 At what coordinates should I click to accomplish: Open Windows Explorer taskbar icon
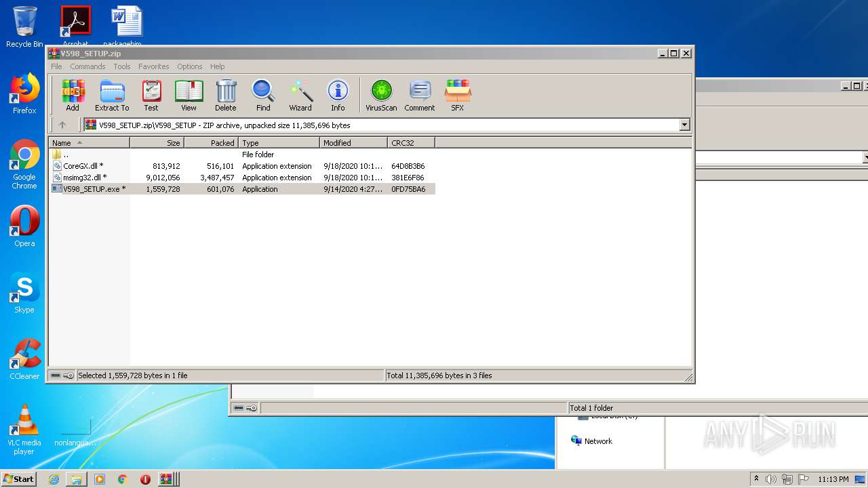[x=77, y=479]
